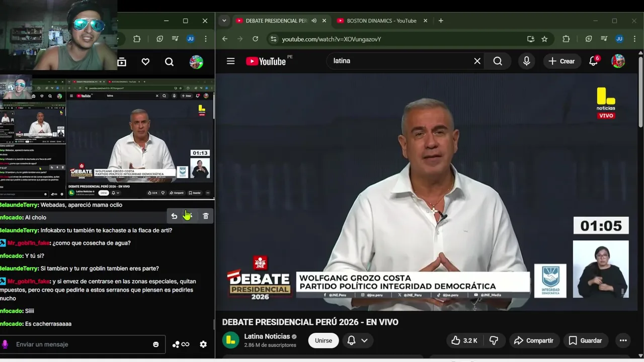Mute the DEBATE PRESIDENCIAL tab audio icon
Viewport: 644px width, 362px height.
point(314,21)
